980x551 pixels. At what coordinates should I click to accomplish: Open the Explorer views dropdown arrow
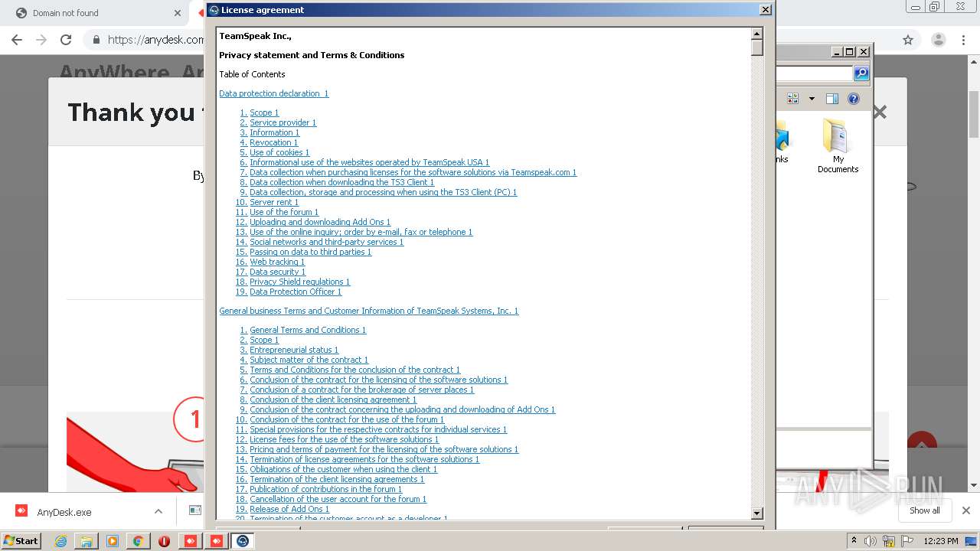pyautogui.click(x=812, y=99)
